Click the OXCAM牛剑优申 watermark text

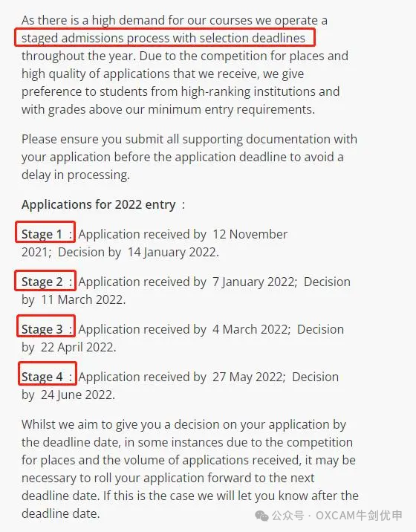coord(359,516)
